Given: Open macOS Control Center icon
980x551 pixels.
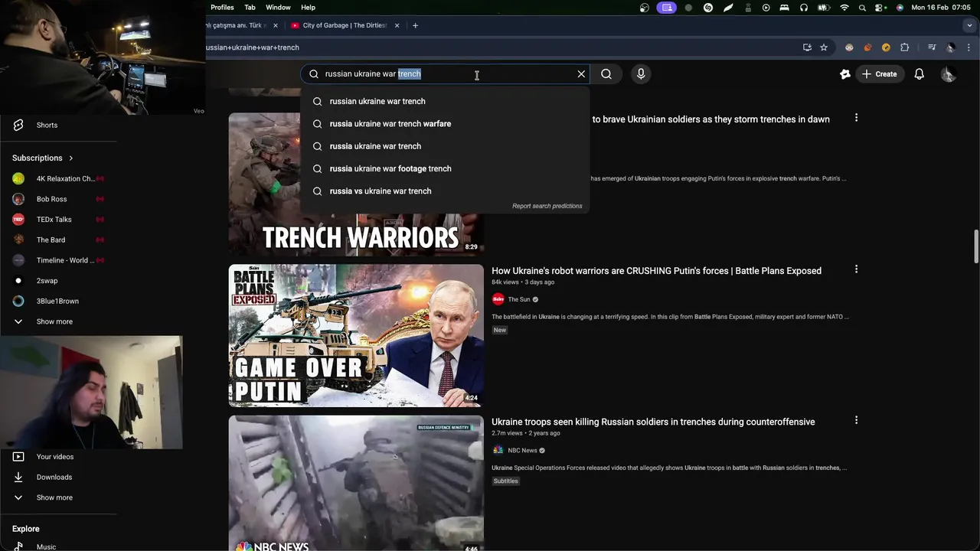Looking at the screenshot, I should pyautogui.click(x=880, y=8).
